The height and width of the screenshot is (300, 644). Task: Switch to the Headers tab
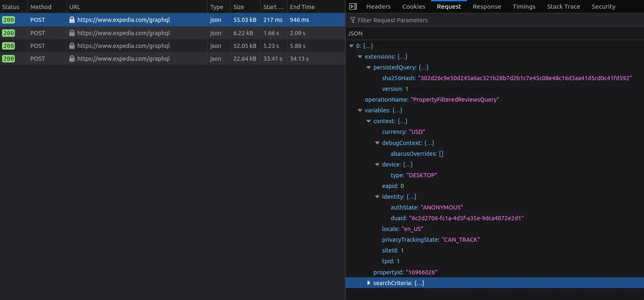[x=378, y=7]
